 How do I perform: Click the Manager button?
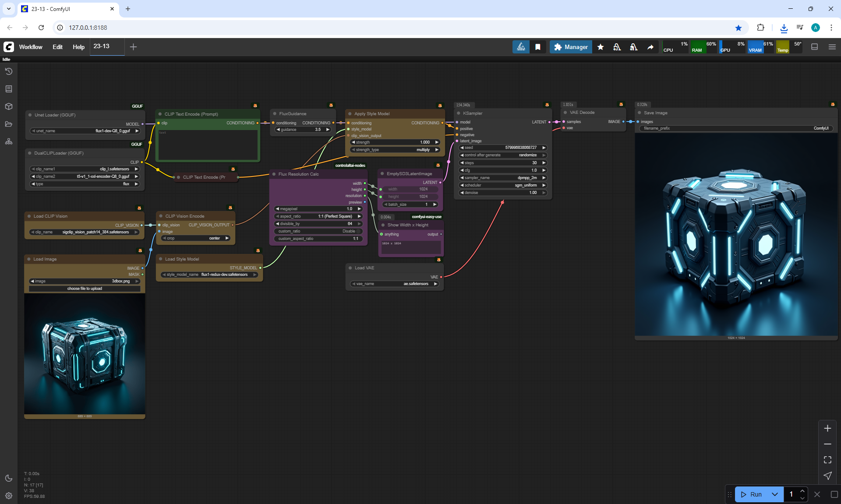(571, 47)
